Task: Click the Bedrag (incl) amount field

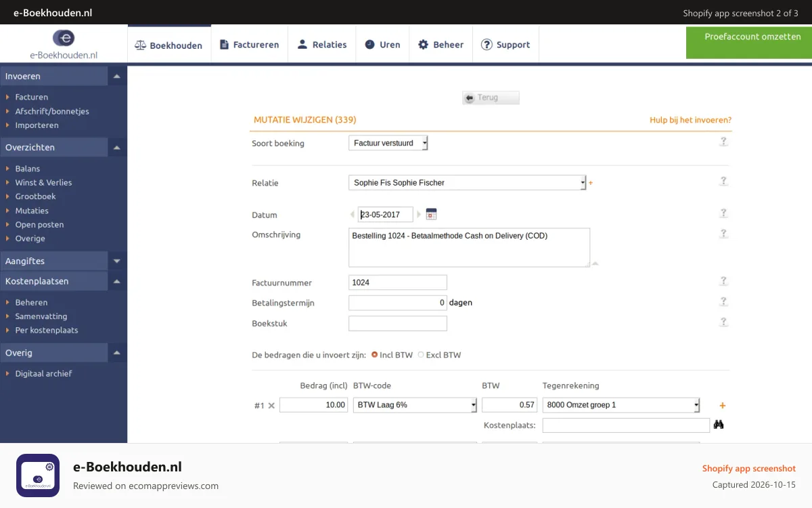Action: coord(314,405)
